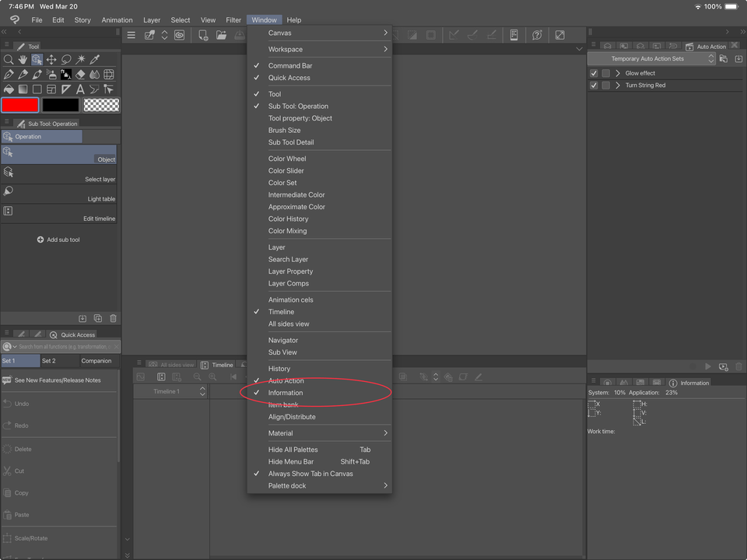Open the Material submenu
The width and height of the screenshot is (747, 560).
point(320,433)
